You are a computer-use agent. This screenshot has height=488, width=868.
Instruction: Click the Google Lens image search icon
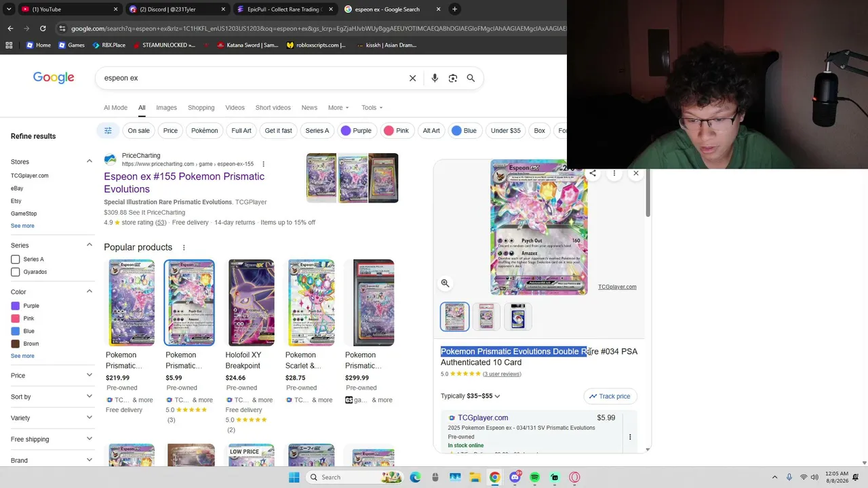tap(453, 78)
